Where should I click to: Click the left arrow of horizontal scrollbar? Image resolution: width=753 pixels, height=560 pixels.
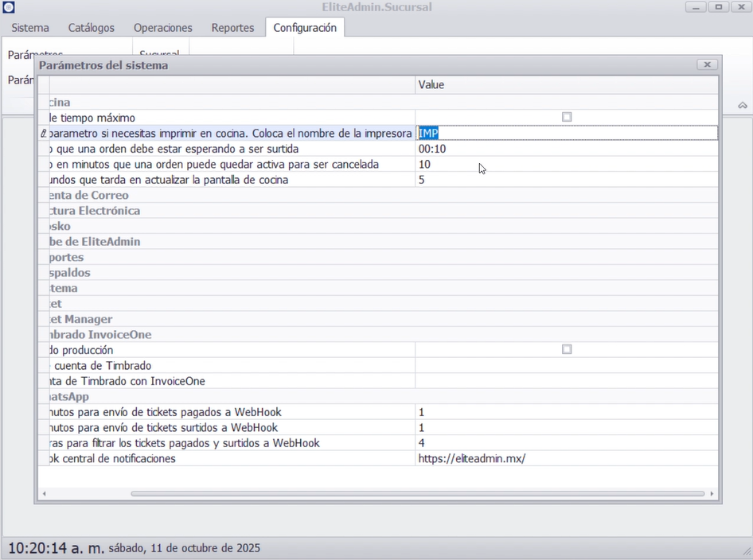[x=44, y=494]
